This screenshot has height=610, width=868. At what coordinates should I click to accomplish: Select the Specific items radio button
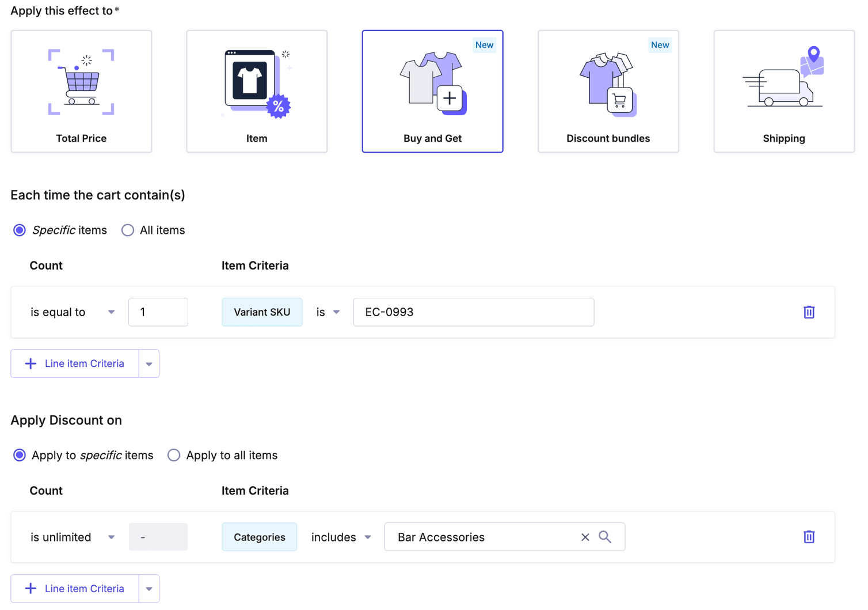pyautogui.click(x=20, y=230)
